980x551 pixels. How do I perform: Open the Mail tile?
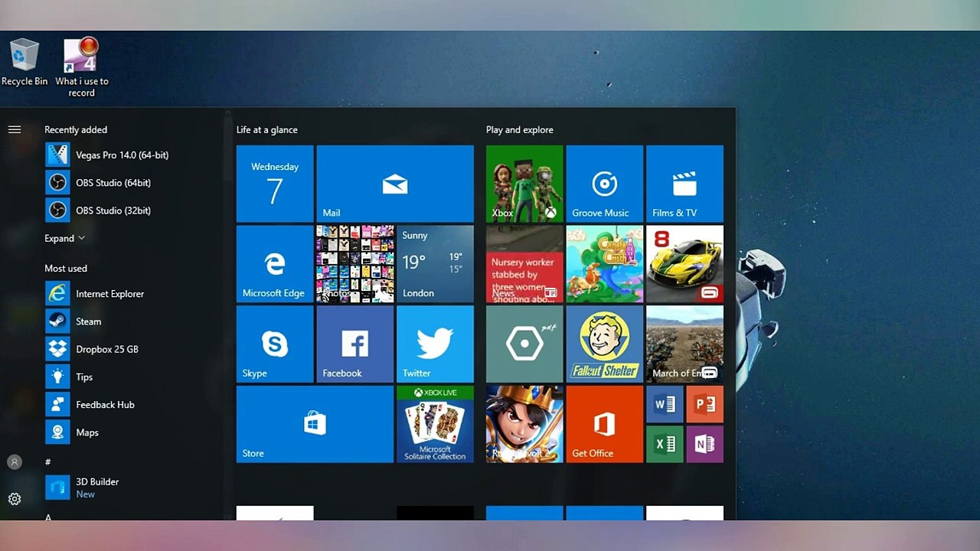(395, 184)
